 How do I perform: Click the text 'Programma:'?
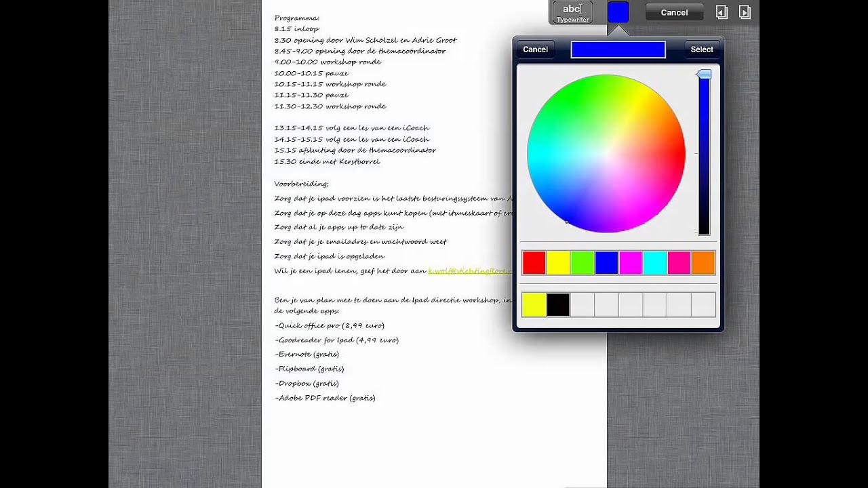(x=297, y=18)
